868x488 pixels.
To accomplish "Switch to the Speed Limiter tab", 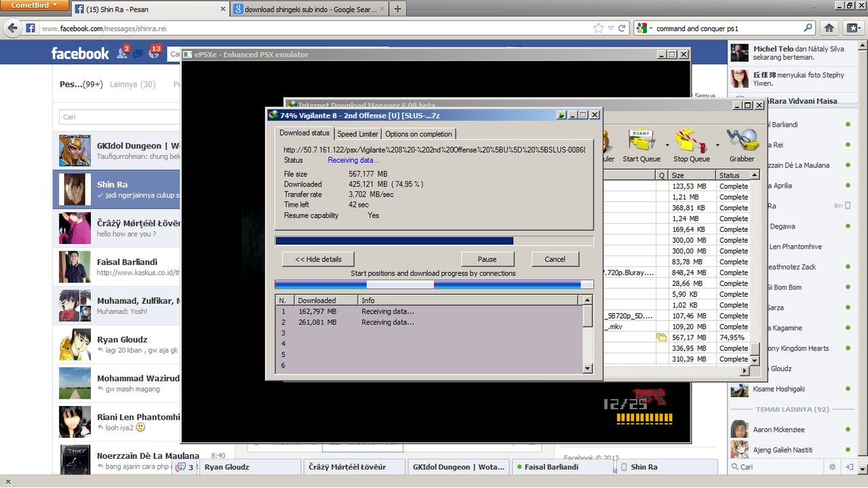I will 358,134.
